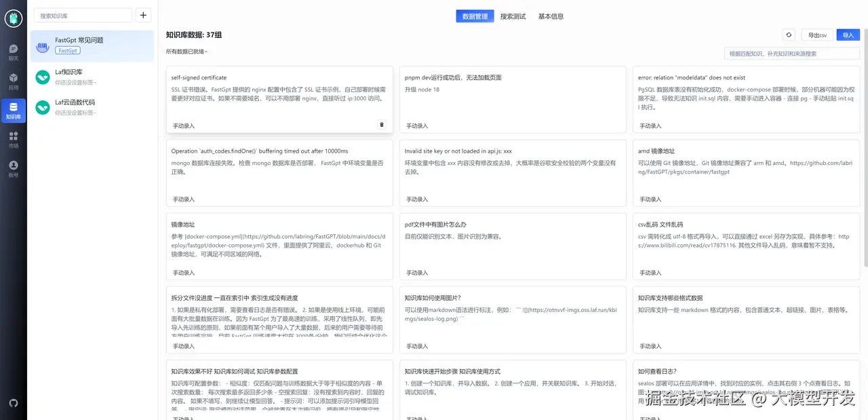
Task: Click the GitHub icon at sidebar bottom
Action: click(x=14, y=403)
